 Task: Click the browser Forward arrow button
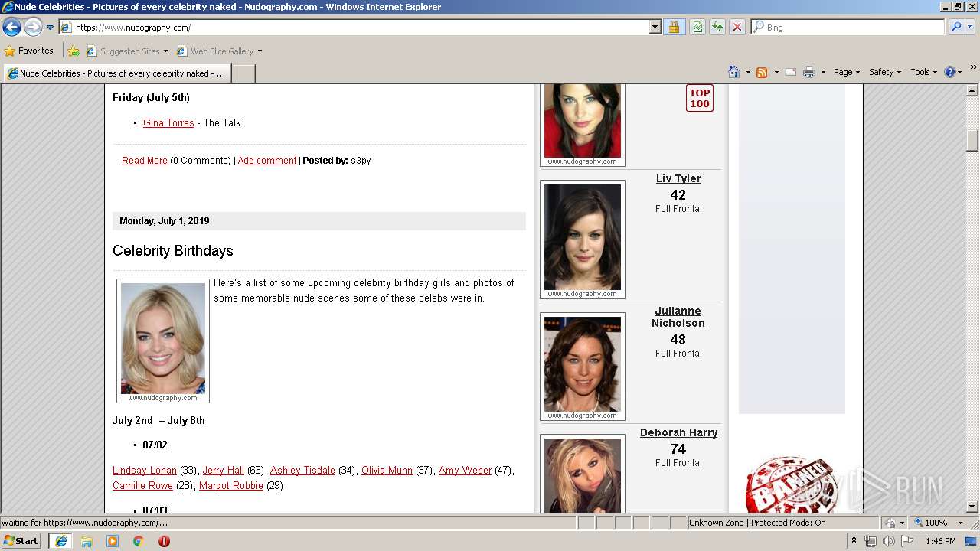(x=33, y=28)
